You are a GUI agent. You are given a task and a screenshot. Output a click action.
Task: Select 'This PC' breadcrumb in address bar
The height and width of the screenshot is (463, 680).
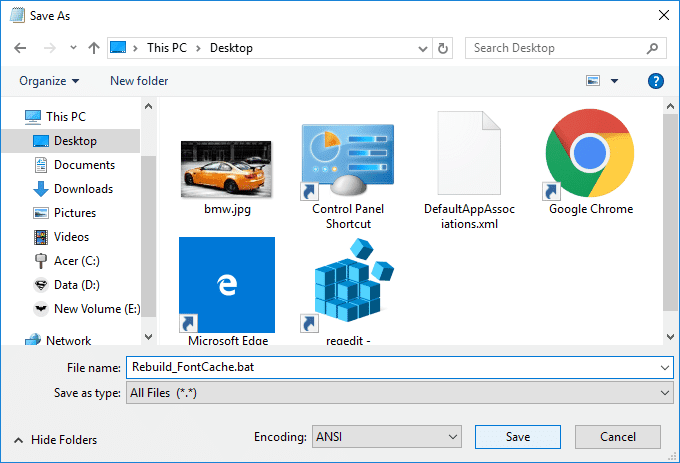[x=167, y=48]
